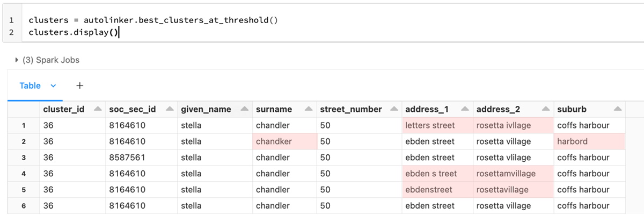Sort by soc_sec_id column arrow

[x=169, y=109]
